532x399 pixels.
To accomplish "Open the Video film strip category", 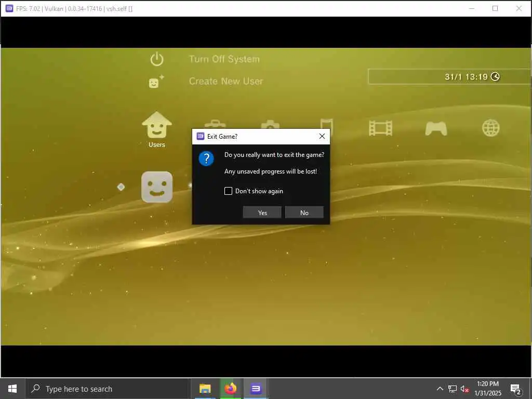I will pyautogui.click(x=381, y=128).
